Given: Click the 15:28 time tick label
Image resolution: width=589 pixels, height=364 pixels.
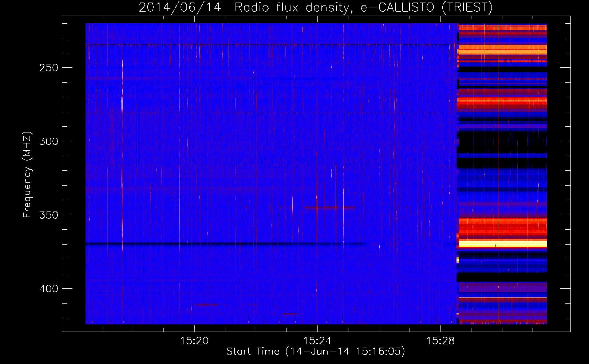Looking at the screenshot, I should [x=440, y=341].
